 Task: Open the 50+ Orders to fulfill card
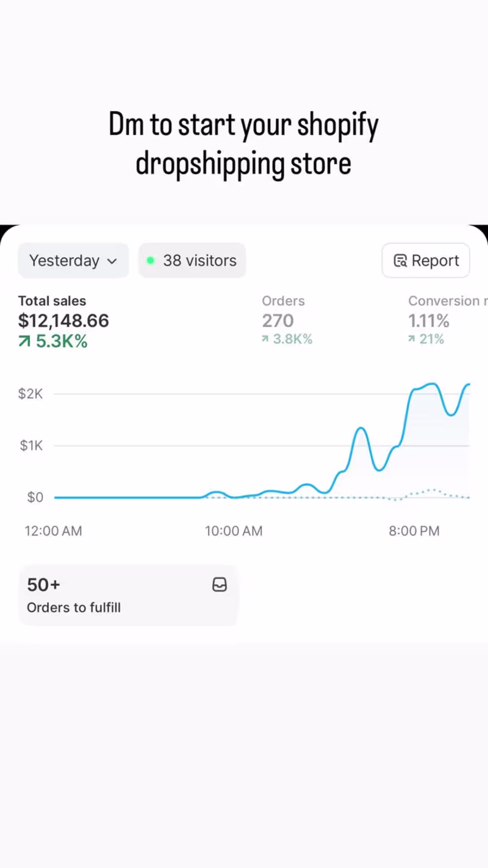tap(128, 595)
